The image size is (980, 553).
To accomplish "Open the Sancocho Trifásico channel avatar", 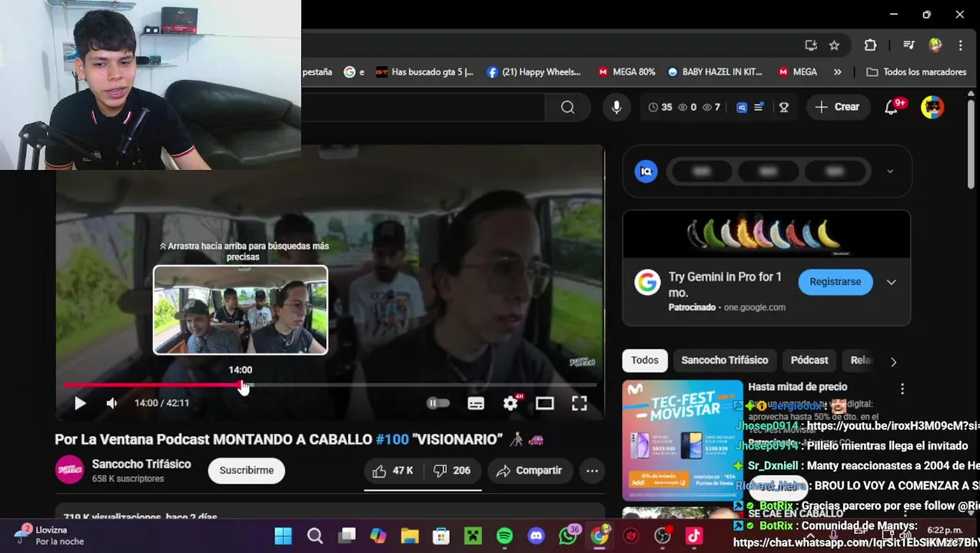I will coord(70,470).
